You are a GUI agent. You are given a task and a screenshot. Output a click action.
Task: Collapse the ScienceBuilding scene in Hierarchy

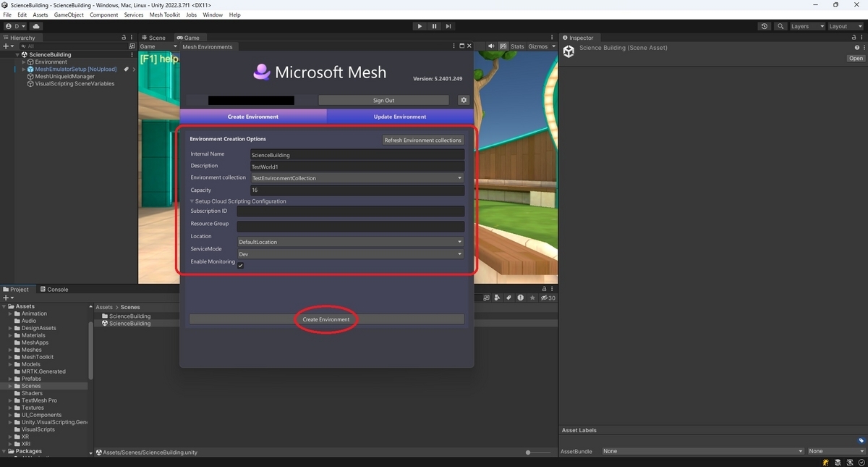pyautogui.click(x=18, y=54)
